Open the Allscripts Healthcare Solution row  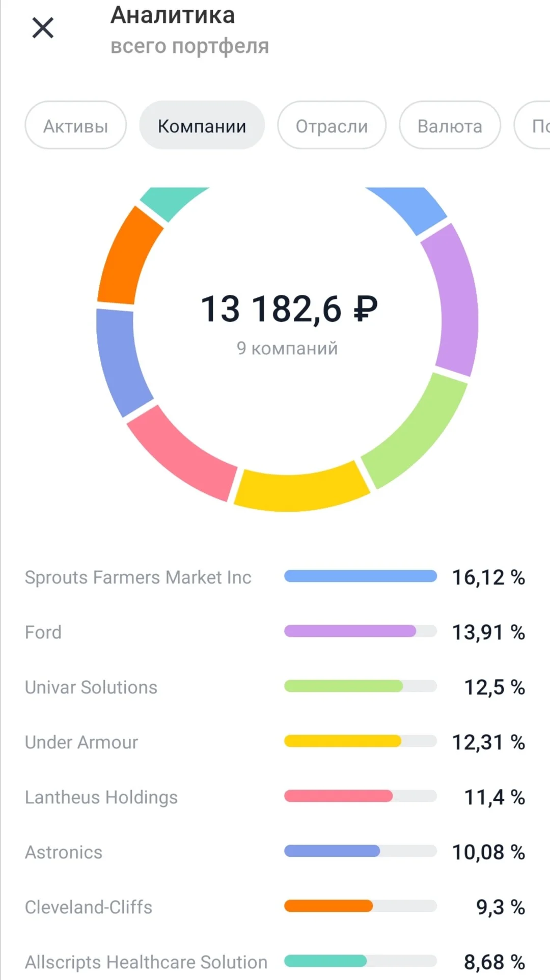(x=275, y=962)
